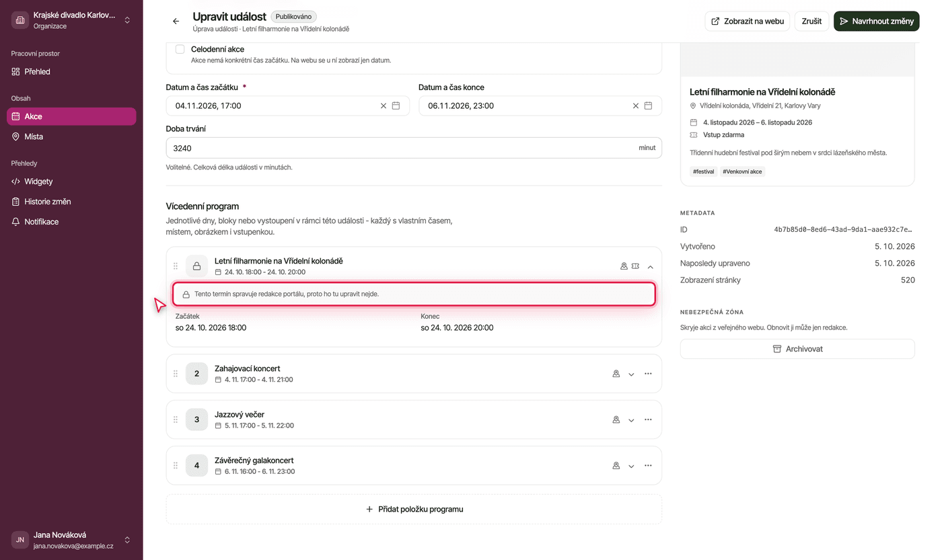
Task: Open Jana Nováková user account menu
Action: coord(71,540)
